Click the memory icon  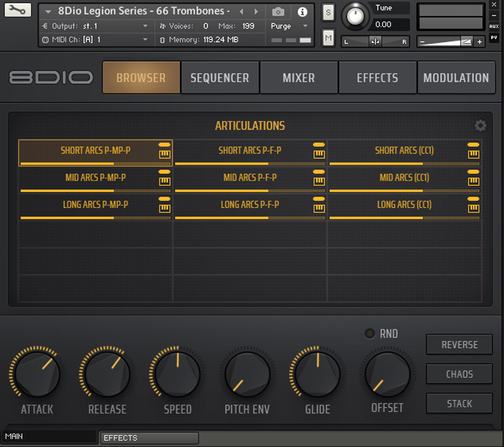point(162,40)
